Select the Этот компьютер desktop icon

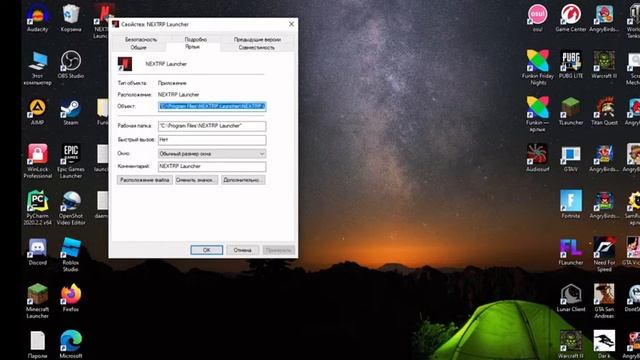(x=38, y=68)
